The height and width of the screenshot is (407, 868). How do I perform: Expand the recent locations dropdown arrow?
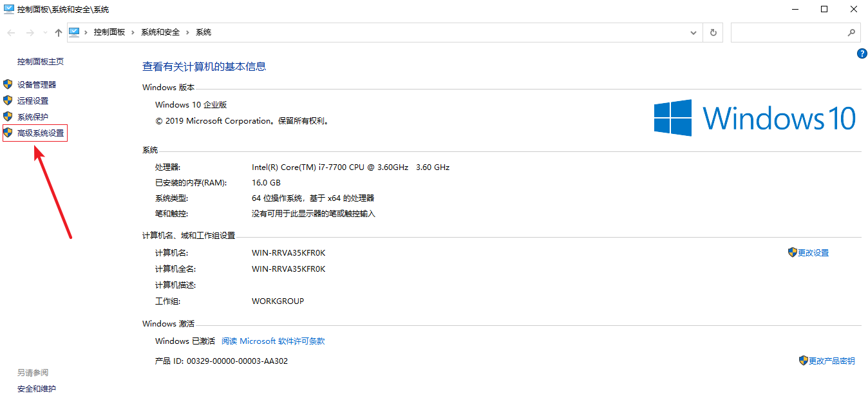pos(44,32)
